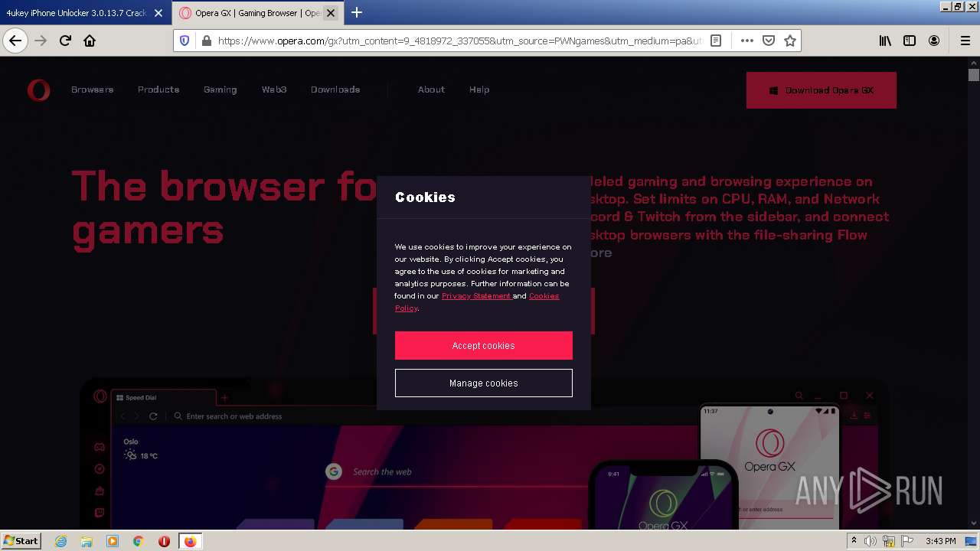Click the Opera logo on the website
Viewport: 980px width, 551px height.
click(38, 90)
